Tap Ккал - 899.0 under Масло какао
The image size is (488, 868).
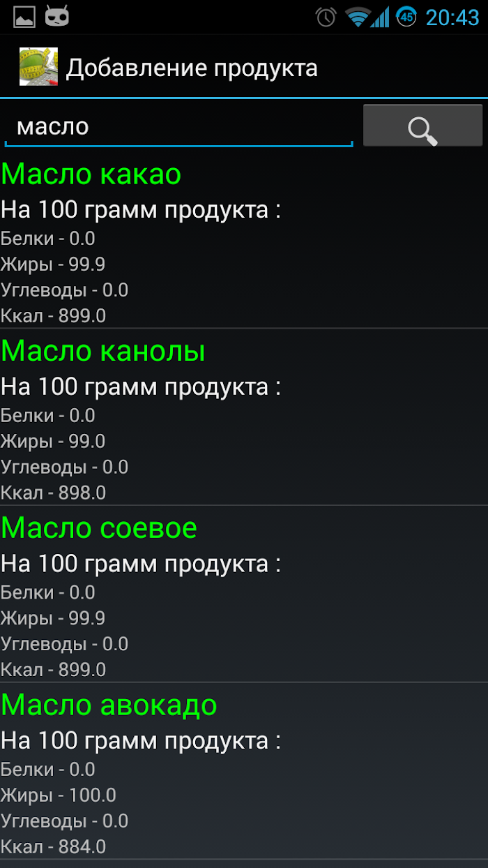point(53,316)
